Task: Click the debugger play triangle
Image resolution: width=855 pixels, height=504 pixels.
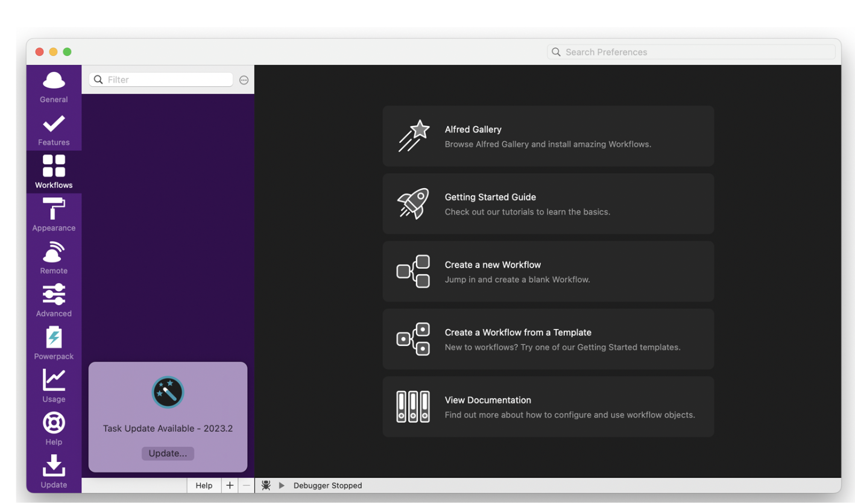Action: point(282,485)
